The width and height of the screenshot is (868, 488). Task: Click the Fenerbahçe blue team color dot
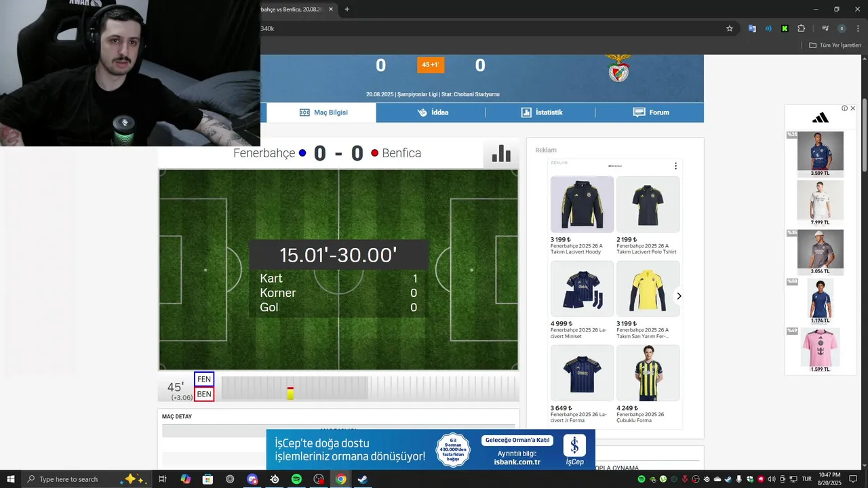pyautogui.click(x=302, y=153)
